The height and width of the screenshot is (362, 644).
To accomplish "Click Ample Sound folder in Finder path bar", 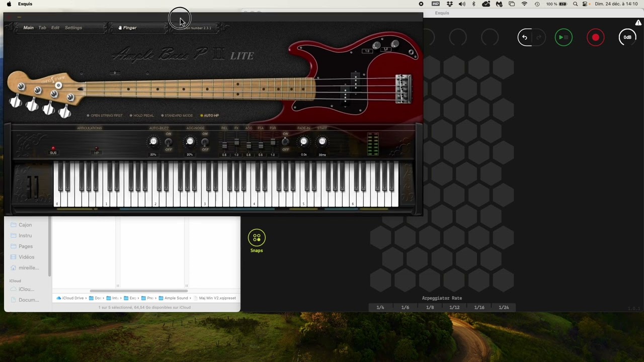I will tap(173, 298).
